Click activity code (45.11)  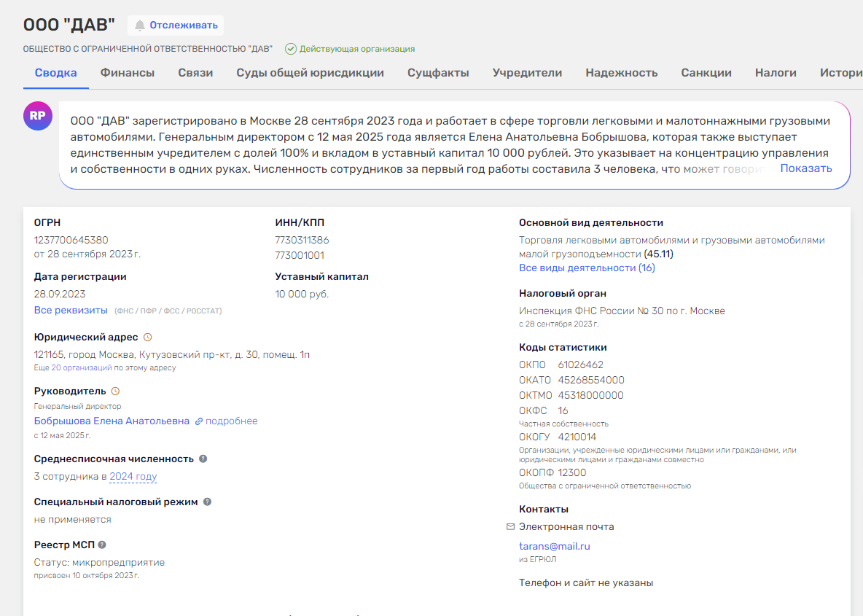pyautogui.click(x=658, y=254)
